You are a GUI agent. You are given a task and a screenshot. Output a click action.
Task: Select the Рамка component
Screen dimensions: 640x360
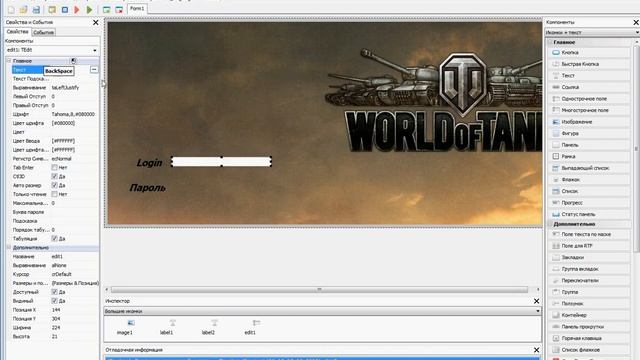coord(589,156)
